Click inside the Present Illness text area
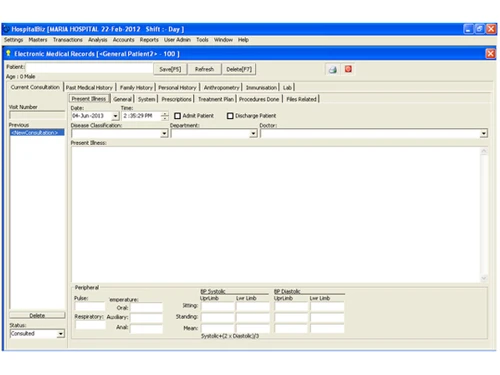The image size is (500, 375). tap(275, 215)
